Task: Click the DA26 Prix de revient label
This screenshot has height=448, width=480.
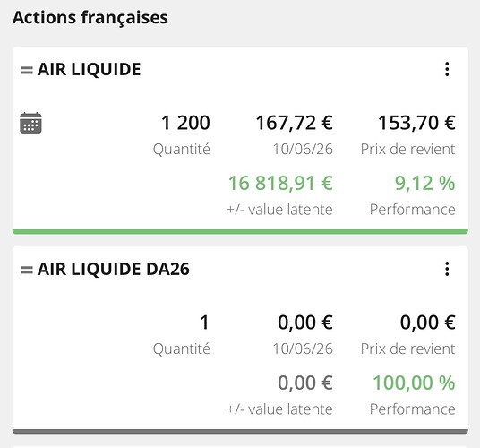Action: [x=407, y=349]
